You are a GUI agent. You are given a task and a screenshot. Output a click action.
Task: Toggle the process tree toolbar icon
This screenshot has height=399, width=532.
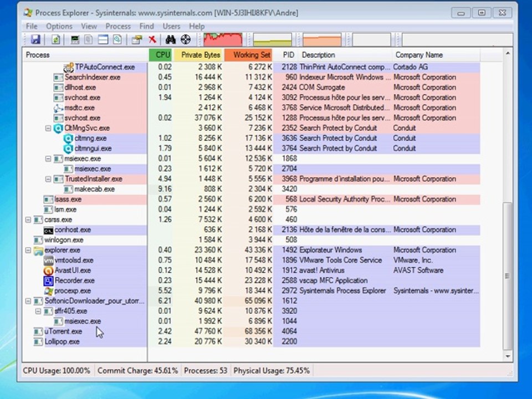89,39
